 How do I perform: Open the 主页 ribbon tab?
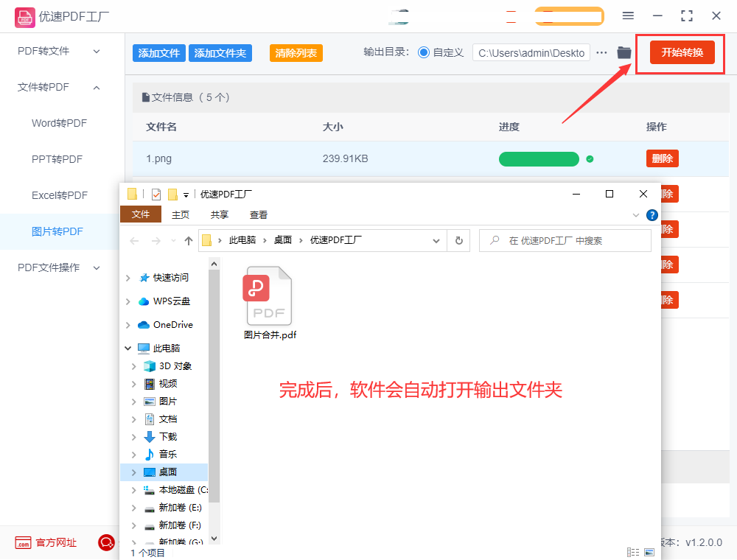[181, 214]
